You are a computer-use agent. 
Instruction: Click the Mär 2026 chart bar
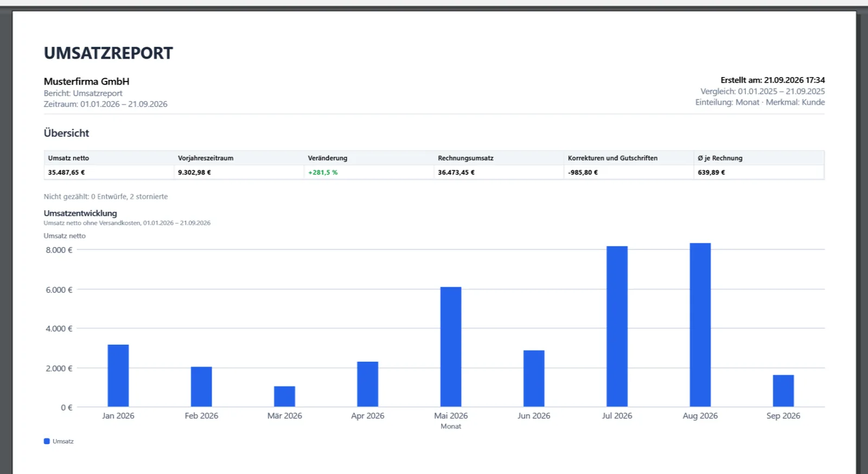(x=284, y=397)
